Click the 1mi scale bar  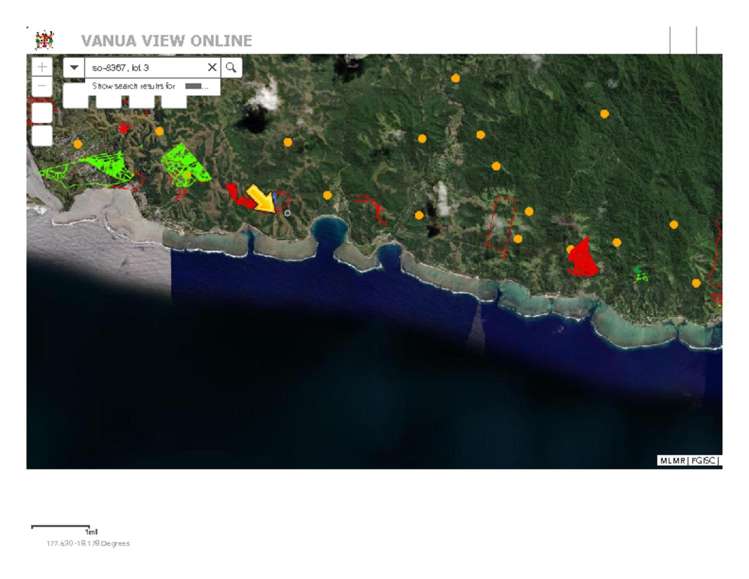click(x=64, y=529)
